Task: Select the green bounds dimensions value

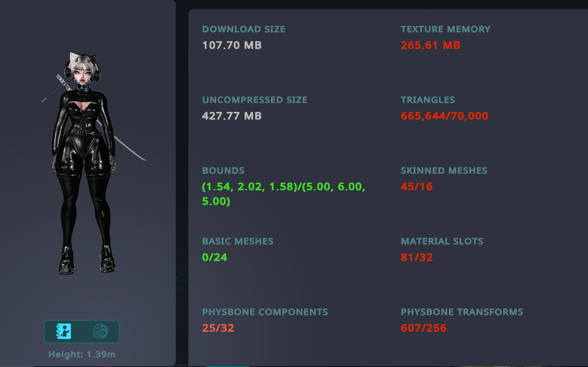Action: (284, 194)
